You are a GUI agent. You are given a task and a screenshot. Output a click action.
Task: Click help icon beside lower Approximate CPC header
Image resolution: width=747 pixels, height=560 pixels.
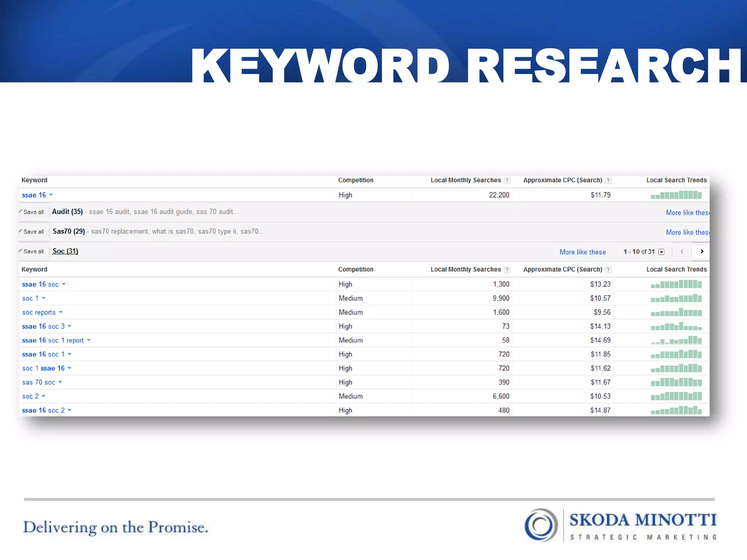608,270
